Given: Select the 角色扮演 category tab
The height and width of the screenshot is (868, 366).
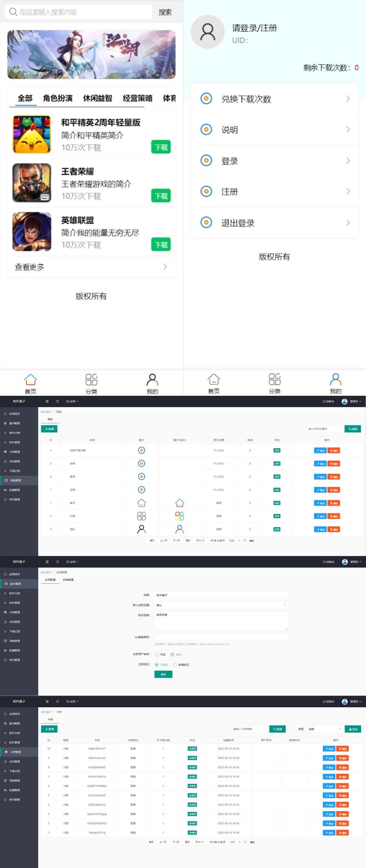Looking at the screenshot, I should tap(58, 98).
